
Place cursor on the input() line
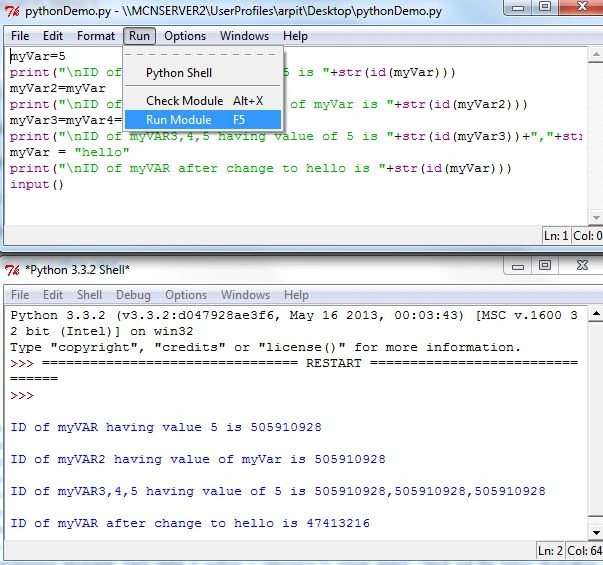[x=37, y=184]
